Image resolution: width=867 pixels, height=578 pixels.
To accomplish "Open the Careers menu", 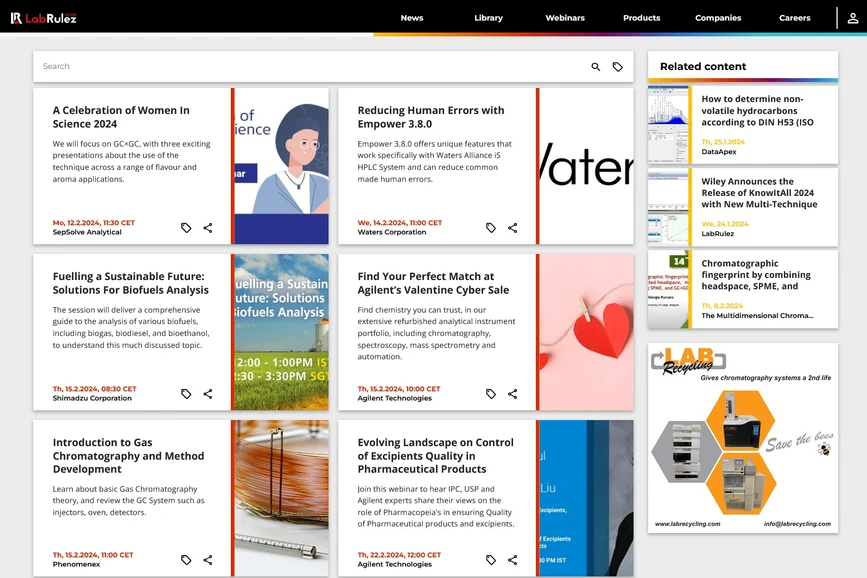I will [795, 18].
